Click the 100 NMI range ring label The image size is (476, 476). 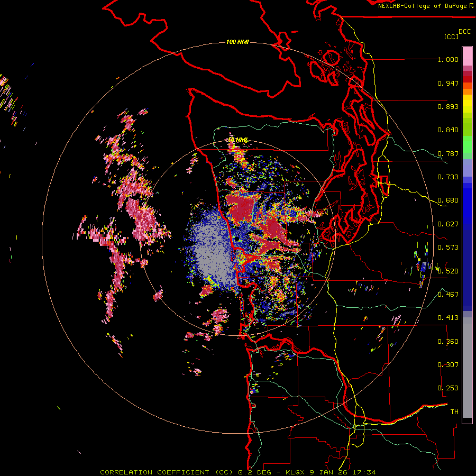[237, 42]
